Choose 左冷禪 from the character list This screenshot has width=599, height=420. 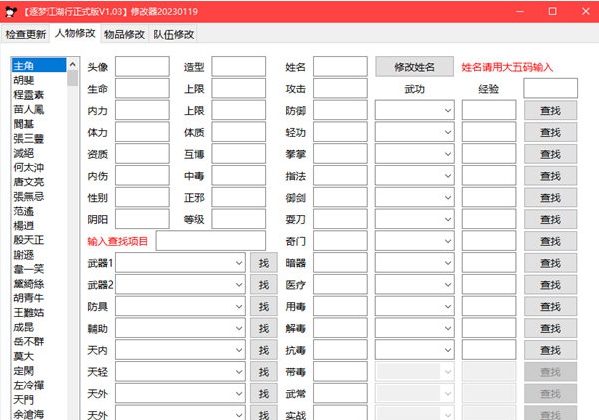39,385
